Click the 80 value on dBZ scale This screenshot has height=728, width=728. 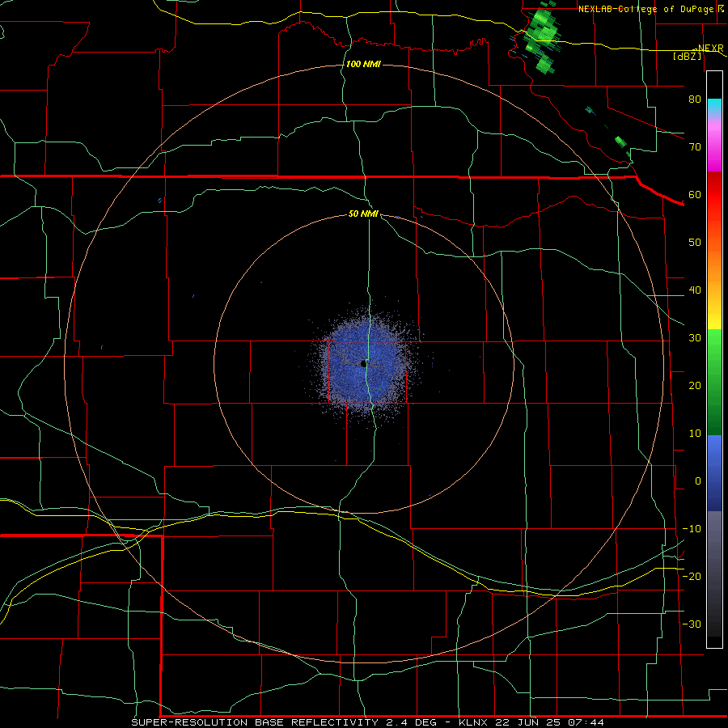[695, 99]
